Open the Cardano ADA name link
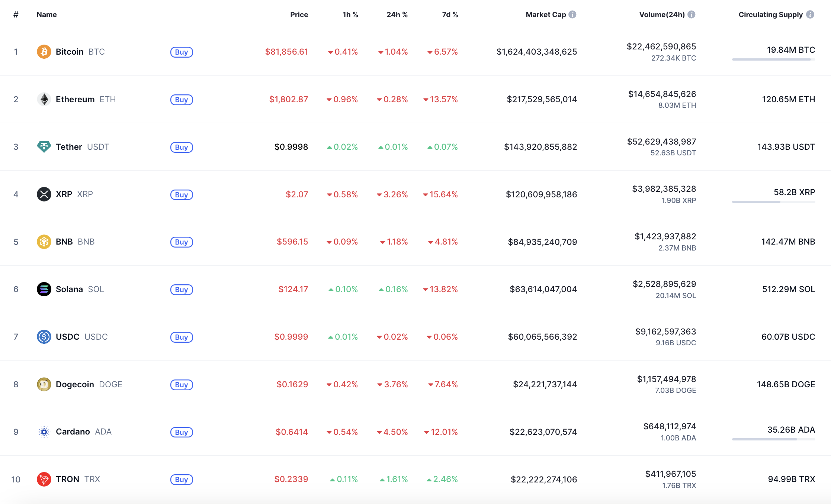831x504 pixels. pos(73,432)
